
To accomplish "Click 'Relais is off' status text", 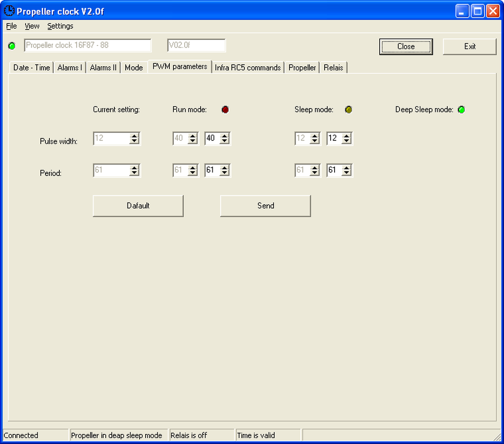I will 189,435.
